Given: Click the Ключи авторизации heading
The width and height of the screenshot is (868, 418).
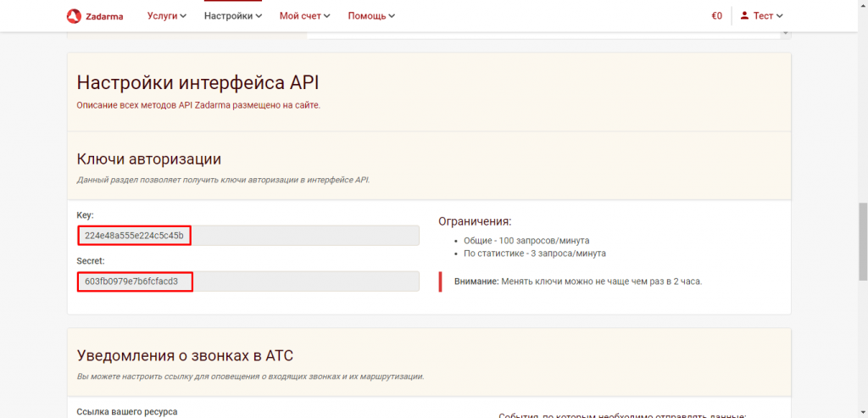Looking at the screenshot, I should pyautogui.click(x=149, y=159).
